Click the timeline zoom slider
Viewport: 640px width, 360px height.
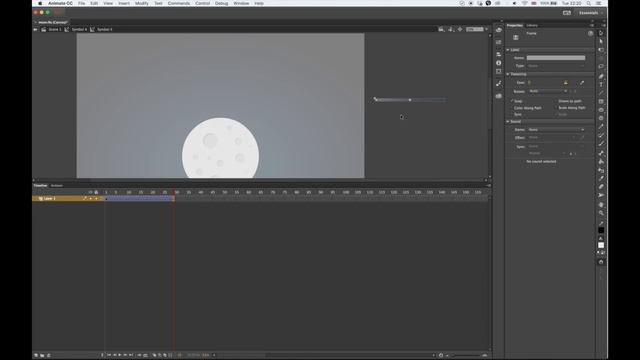(x=466, y=356)
